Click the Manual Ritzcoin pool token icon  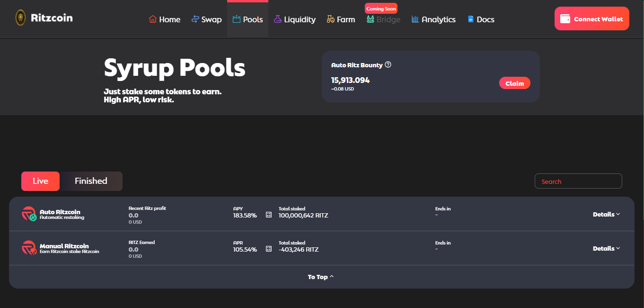tap(29, 248)
